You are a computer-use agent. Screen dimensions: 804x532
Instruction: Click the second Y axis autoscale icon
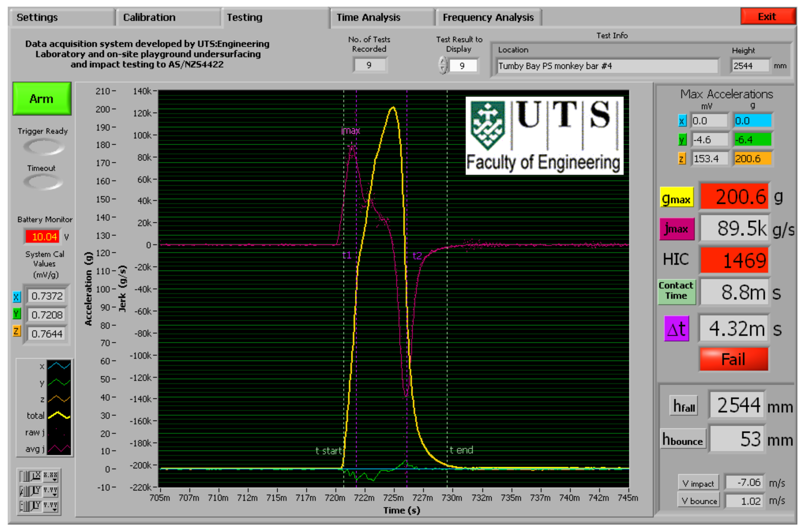(36, 507)
